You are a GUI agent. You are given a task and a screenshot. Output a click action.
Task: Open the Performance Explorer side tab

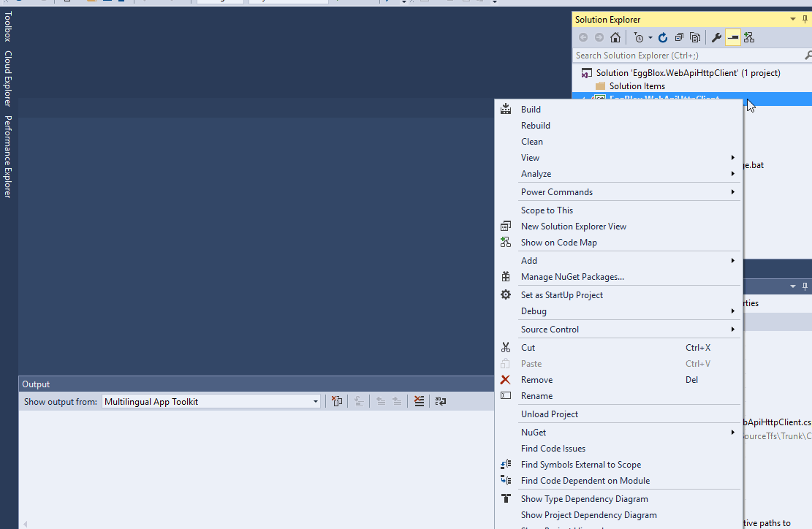click(x=8, y=156)
